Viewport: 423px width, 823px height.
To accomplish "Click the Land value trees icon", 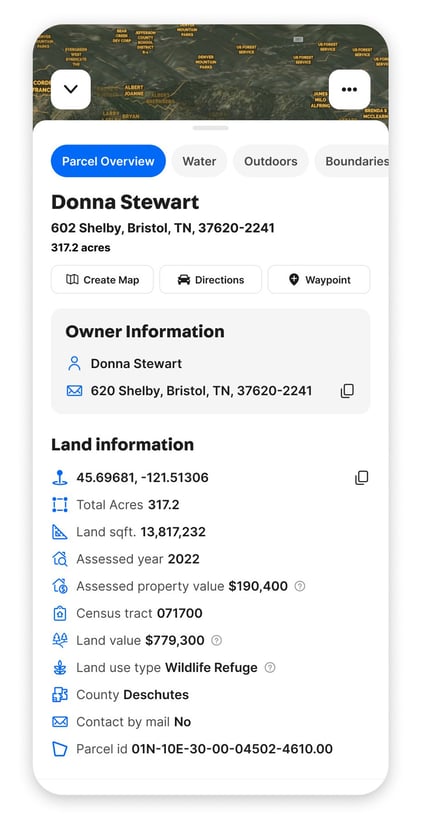I will tap(60, 640).
